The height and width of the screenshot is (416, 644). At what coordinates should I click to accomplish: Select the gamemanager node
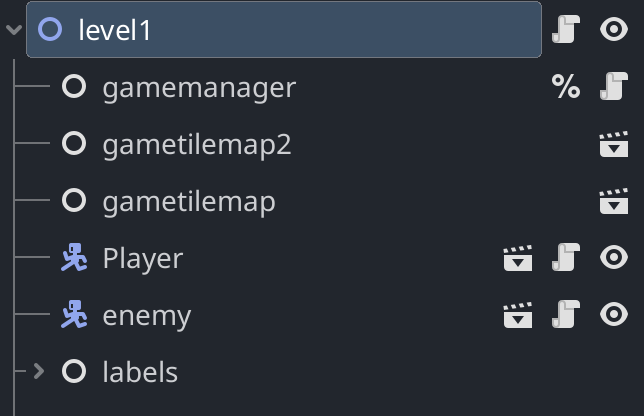(x=199, y=87)
